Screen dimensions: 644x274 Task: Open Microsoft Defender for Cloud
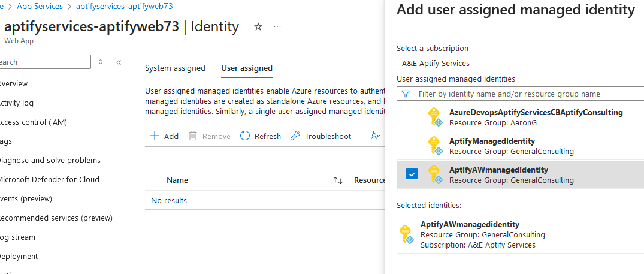pyautogui.click(x=49, y=179)
